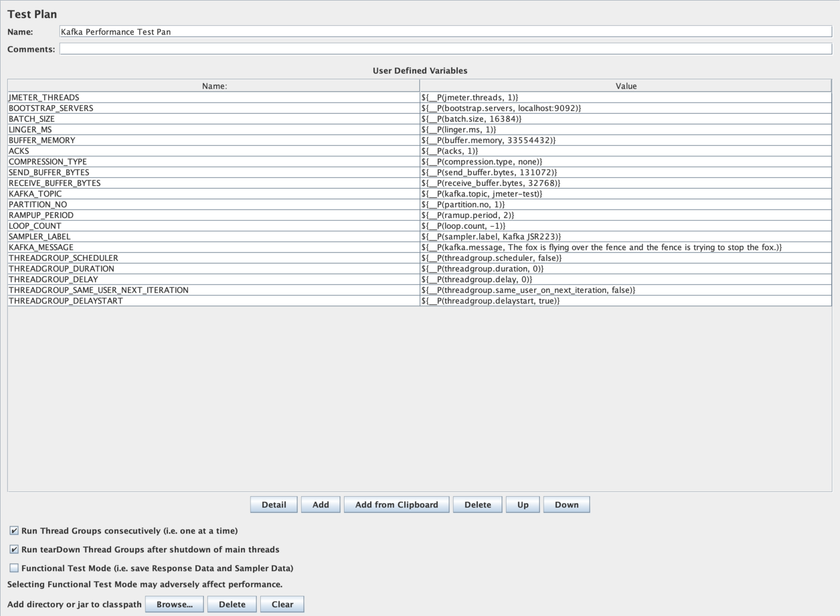Click the Down button to reorder variables
The height and width of the screenshot is (616, 840).
click(566, 504)
